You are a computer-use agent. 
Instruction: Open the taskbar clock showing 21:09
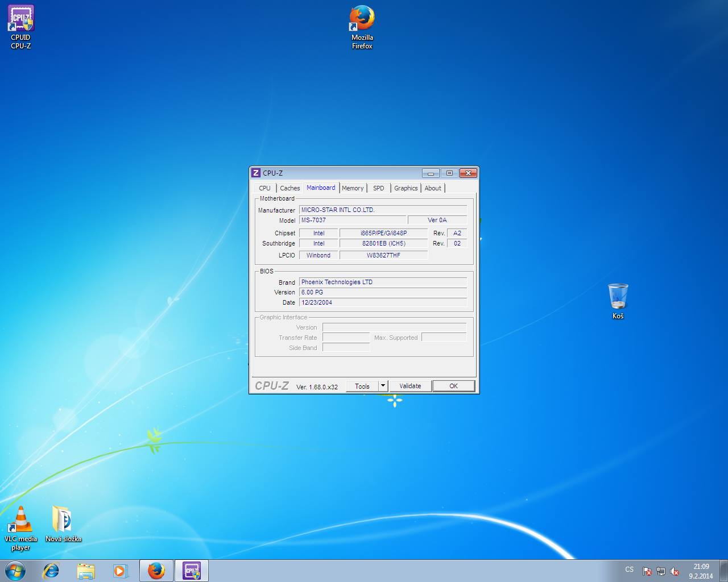tap(701, 571)
